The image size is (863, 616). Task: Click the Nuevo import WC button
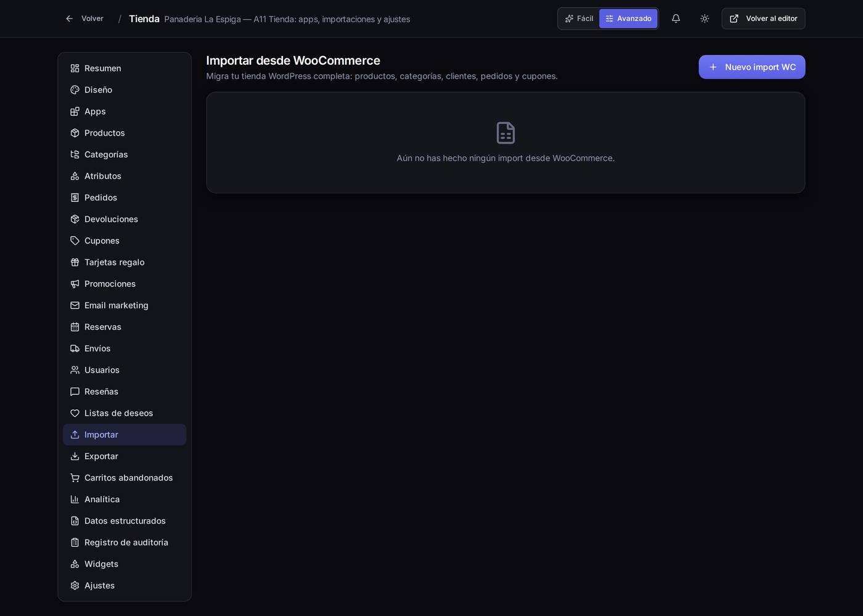[x=751, y=67]
